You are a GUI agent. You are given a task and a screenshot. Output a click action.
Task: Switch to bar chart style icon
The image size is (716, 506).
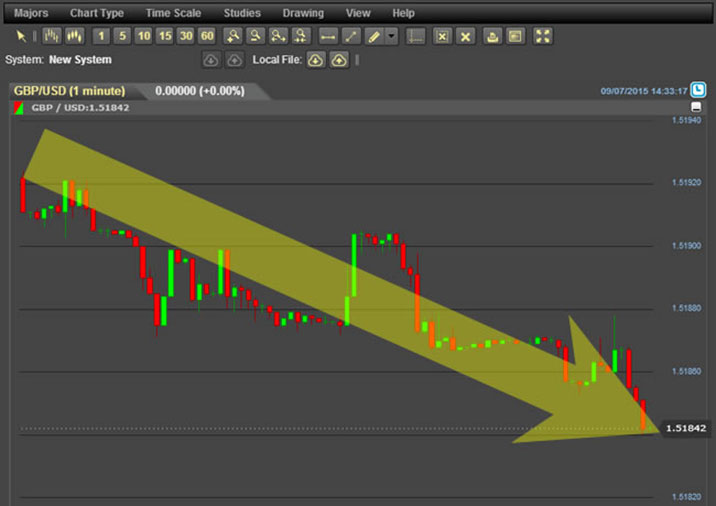tap(52, 36)
